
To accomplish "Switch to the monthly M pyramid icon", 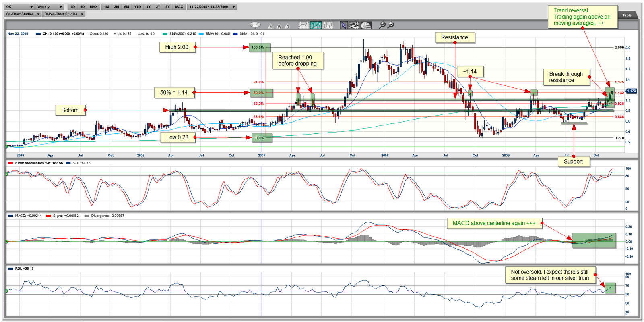I will coord(271,26).
